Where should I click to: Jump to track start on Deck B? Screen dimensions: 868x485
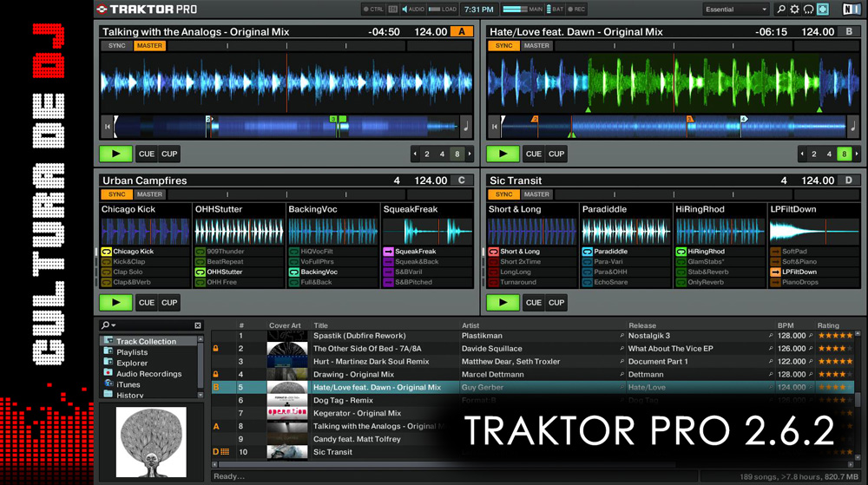pyautogui.click(x=495, y=127)
